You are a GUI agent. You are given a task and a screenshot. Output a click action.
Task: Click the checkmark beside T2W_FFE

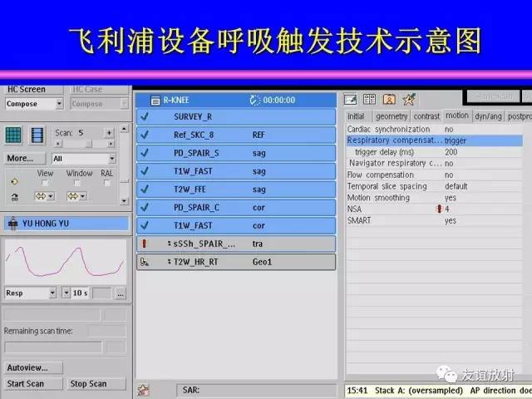[x=145, y=190]
